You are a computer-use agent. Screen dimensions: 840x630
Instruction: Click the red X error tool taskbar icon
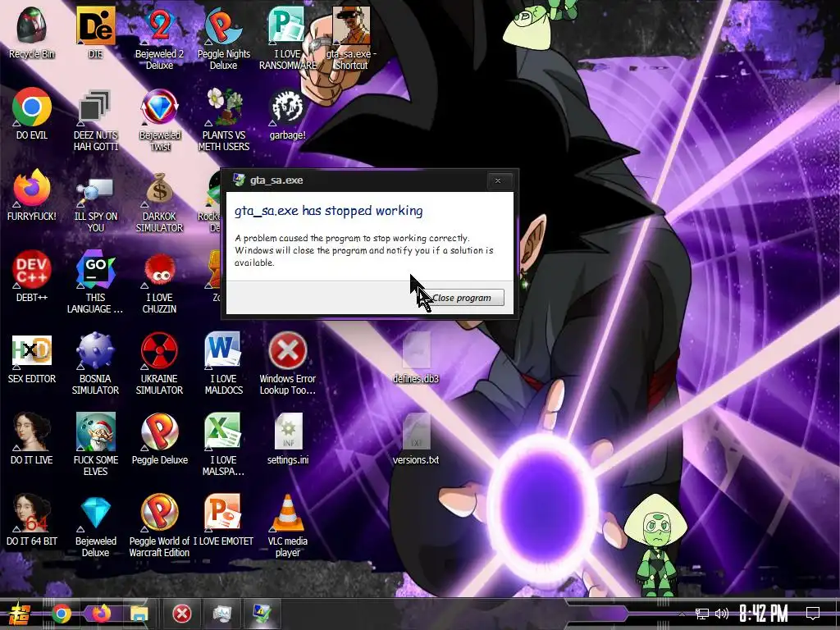click(182, 614)
